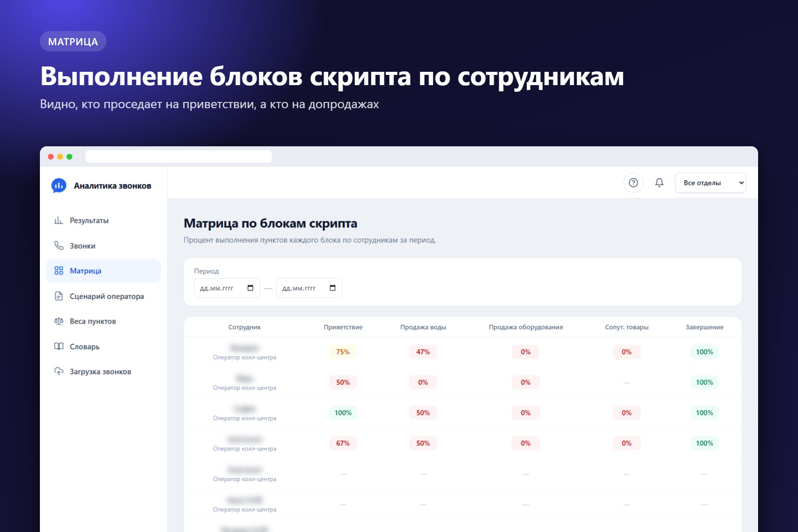Select the Матрица sidebar item
This screenshot has width=798, height=532.
coord(103,270)
